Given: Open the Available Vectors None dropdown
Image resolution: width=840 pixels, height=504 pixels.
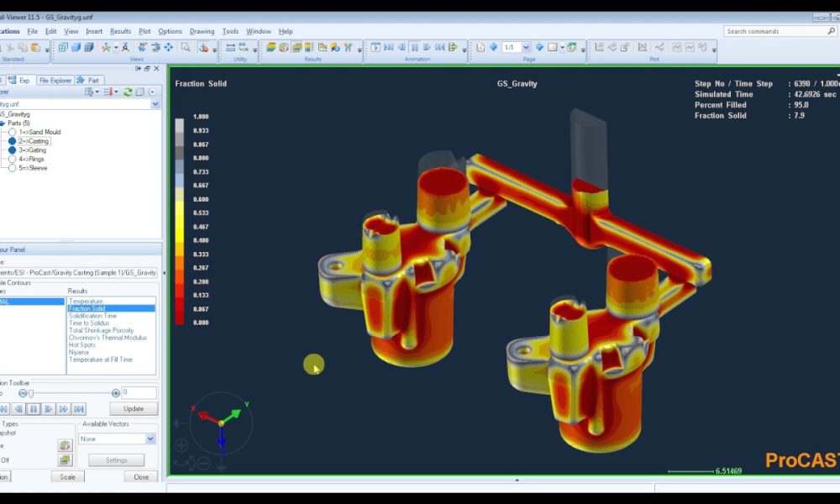Looking at the screenshot, I should [150, 438].
